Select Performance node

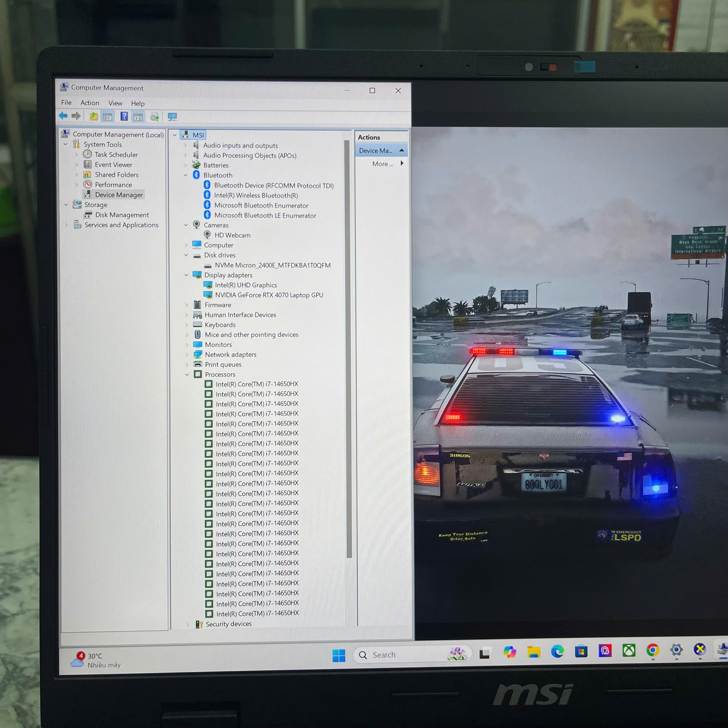pyautogui.click(x=113, y=185)
